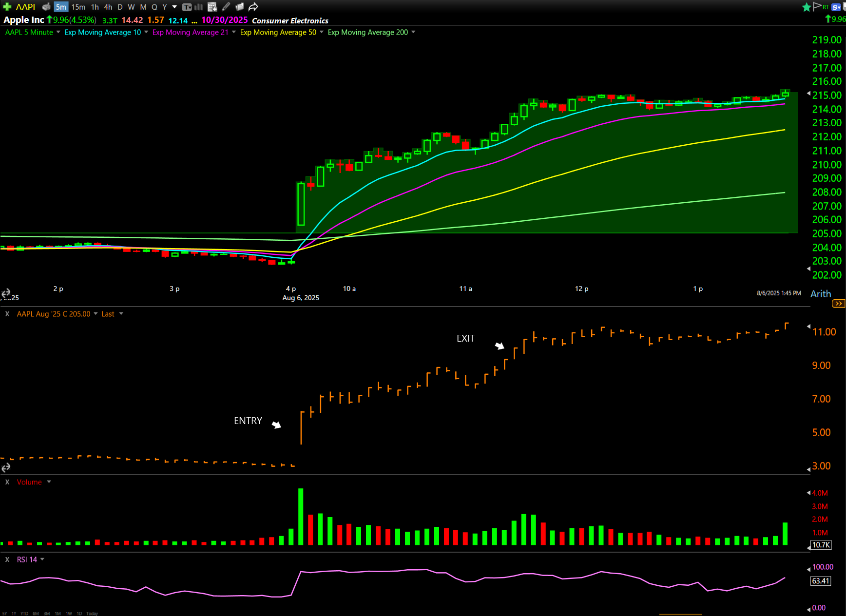
Task: Click the orange double-arrow expand button
Action: click(x=839, y=304)
